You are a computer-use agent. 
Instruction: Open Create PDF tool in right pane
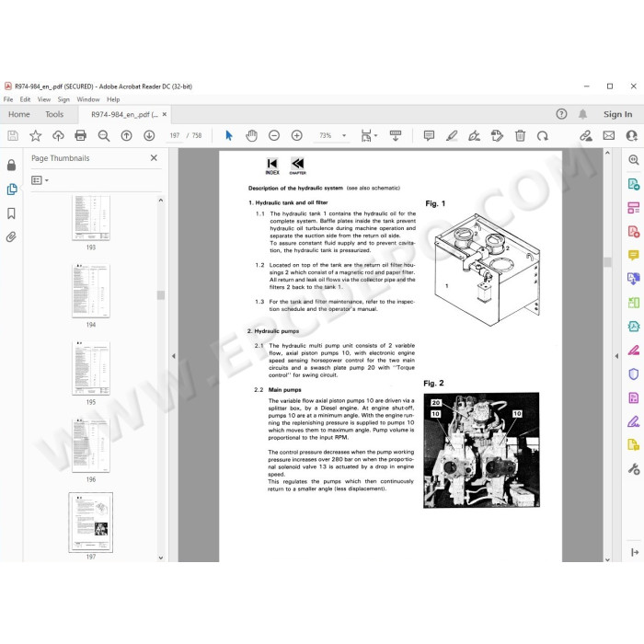tap(634, 231)
